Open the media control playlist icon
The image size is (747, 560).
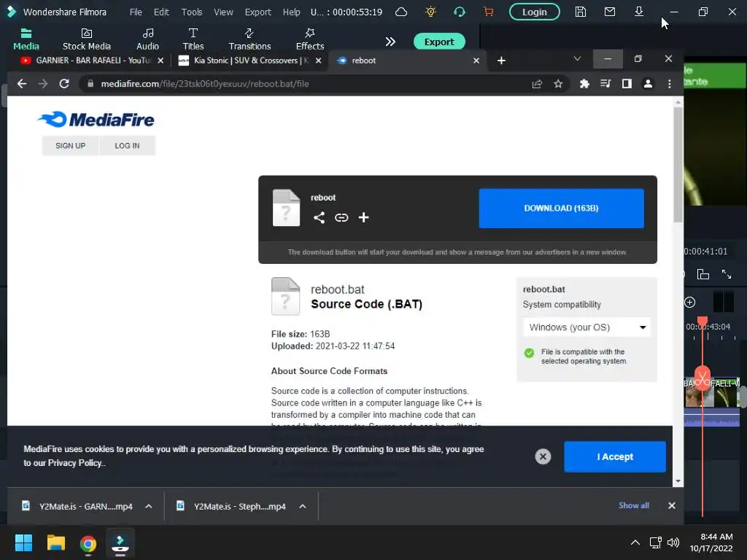click(x=605, y=84)
